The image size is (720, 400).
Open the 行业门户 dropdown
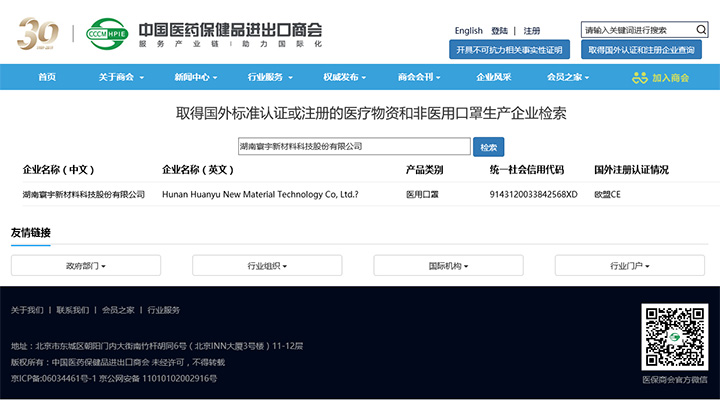[629, 266]
